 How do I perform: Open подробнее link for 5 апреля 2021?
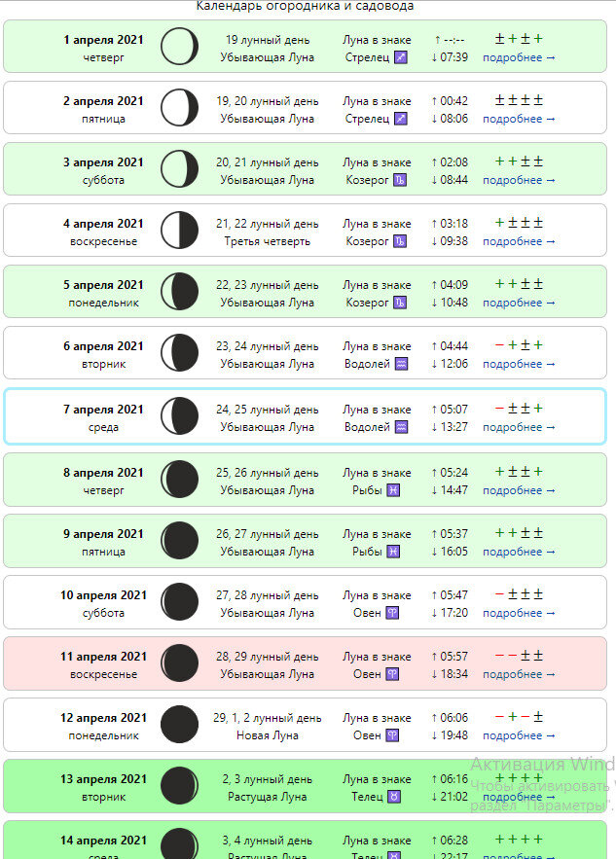pos(519,303)
